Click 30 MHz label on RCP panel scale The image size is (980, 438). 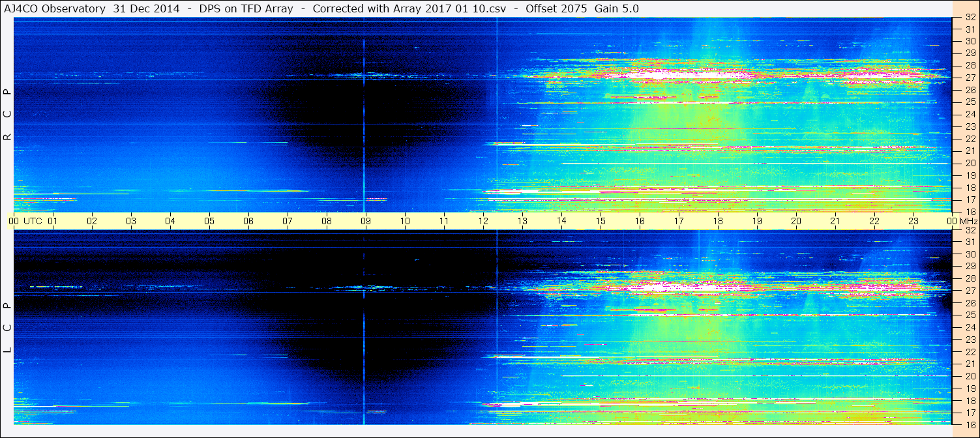[970, 41]
